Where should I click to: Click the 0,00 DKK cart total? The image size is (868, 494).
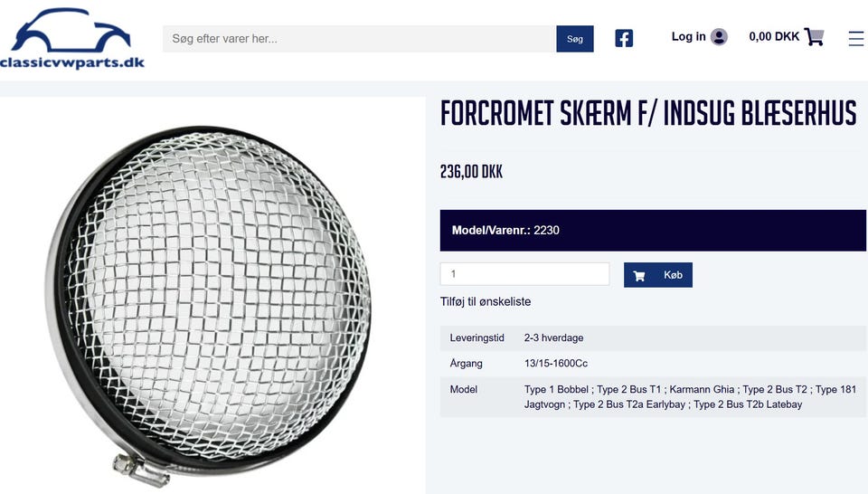point(774,37)
